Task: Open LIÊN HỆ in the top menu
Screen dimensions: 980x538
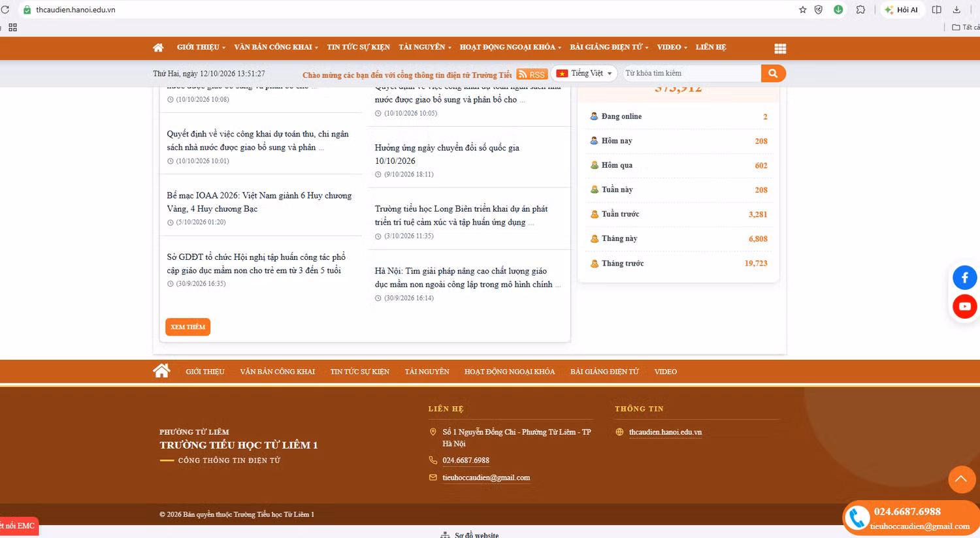Action: (x=711, y=47)
